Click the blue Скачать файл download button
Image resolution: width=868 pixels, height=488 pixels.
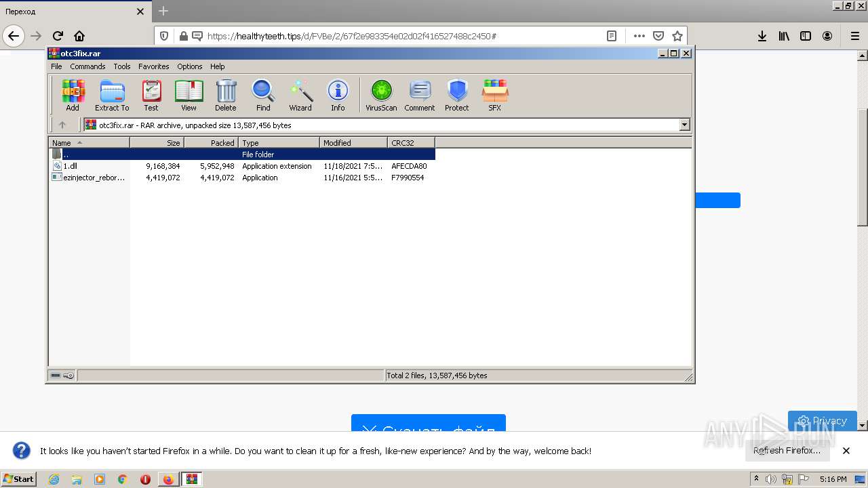(429, 424)
